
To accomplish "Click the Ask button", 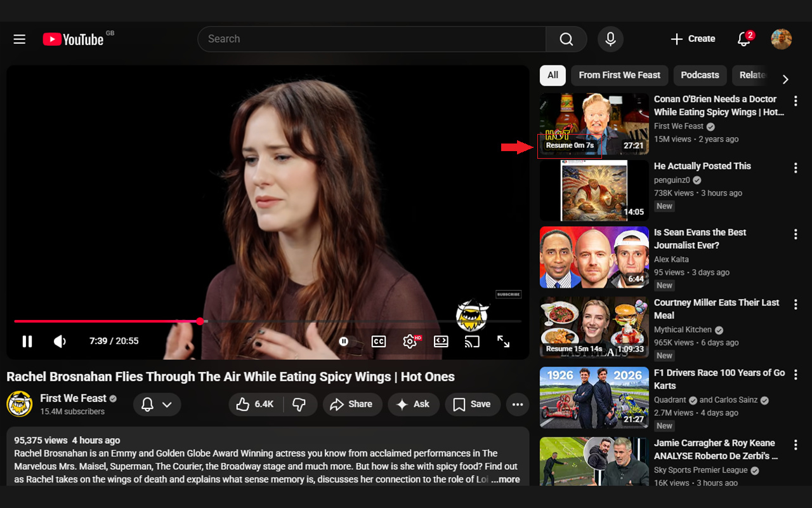I will (x=413, y=404).
